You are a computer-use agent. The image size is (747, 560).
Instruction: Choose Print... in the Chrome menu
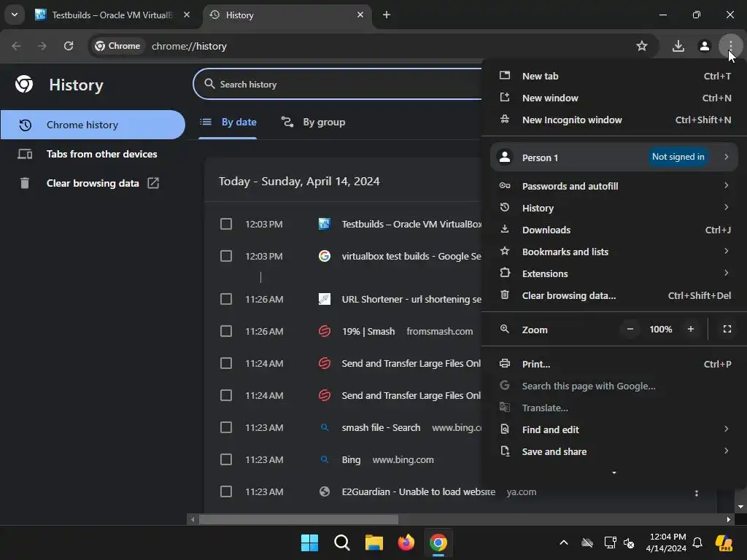pyautogui.click(x=614, y=365)
